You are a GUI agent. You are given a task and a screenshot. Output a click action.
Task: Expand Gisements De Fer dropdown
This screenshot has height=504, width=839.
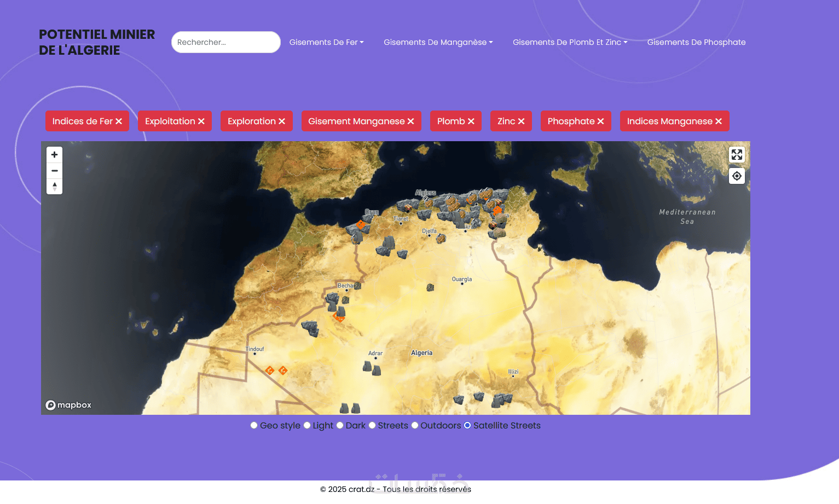tap(327, 42)
